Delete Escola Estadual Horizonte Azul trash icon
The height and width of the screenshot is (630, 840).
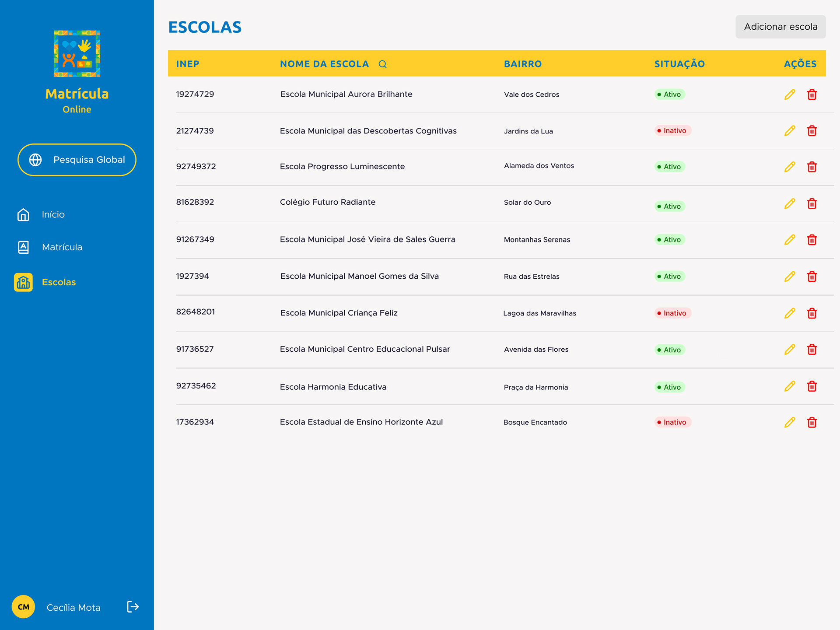(812, 422)
